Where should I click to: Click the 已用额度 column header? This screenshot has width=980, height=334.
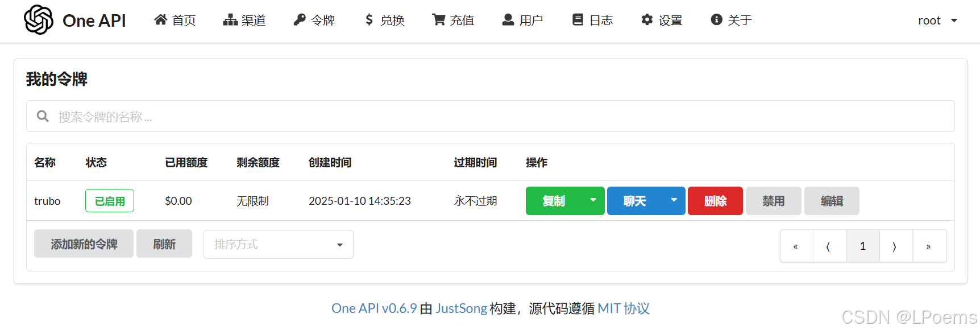[186, 163]
